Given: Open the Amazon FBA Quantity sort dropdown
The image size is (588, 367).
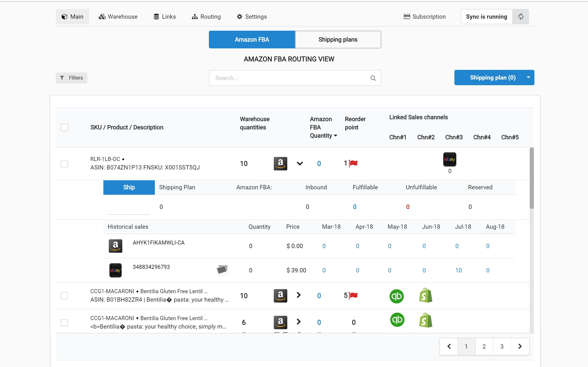Looking at the screenshot, I should (x=335, y=136).
